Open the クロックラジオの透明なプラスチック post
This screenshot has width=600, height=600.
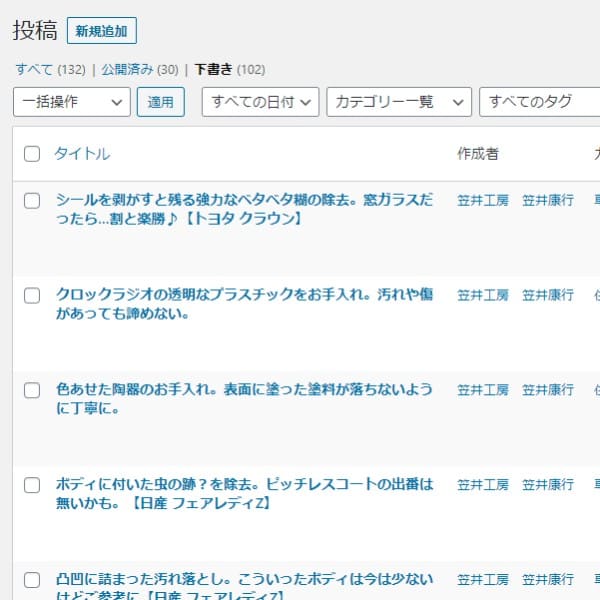pos(245,304)
